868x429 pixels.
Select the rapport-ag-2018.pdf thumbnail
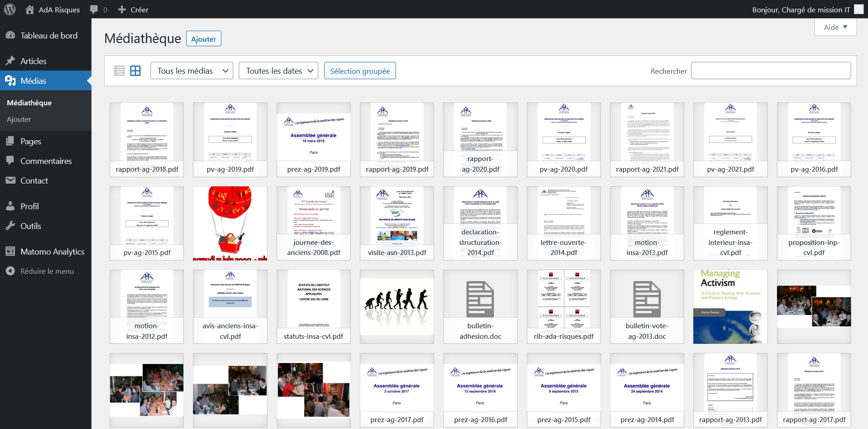pos(147,140)
